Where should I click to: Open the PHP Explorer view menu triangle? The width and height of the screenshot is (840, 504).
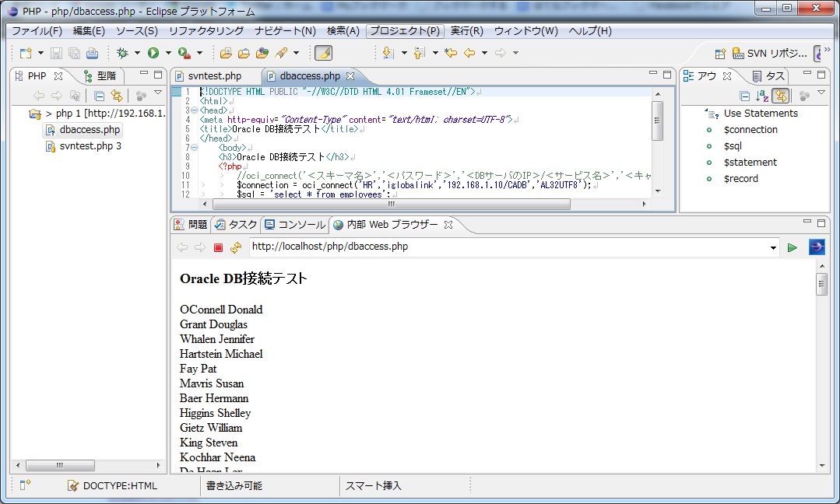158,93
